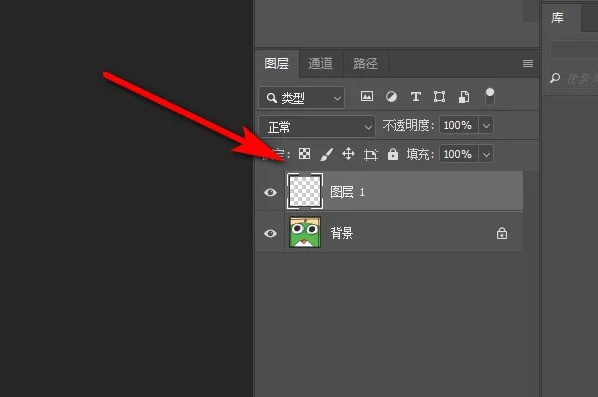Filter for pixel layers icon
Screen dimensions: 598x397
(x=367, y=96)
